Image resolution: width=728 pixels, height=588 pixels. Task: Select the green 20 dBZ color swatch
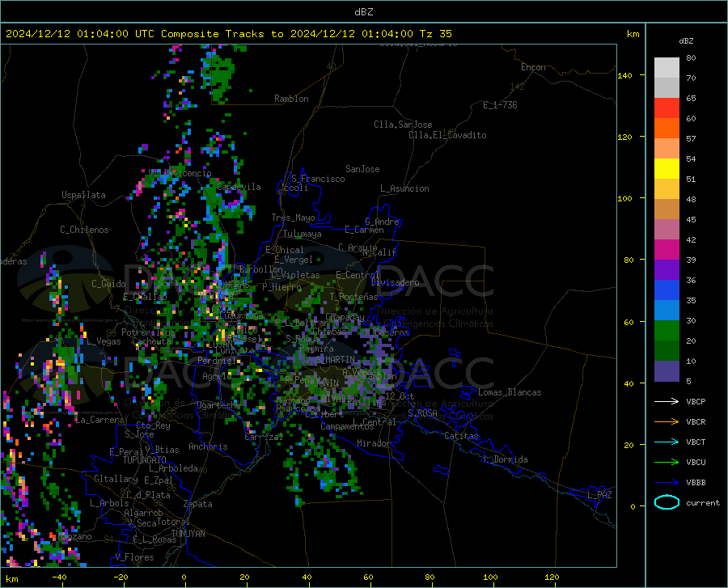(x=667, y=331)
